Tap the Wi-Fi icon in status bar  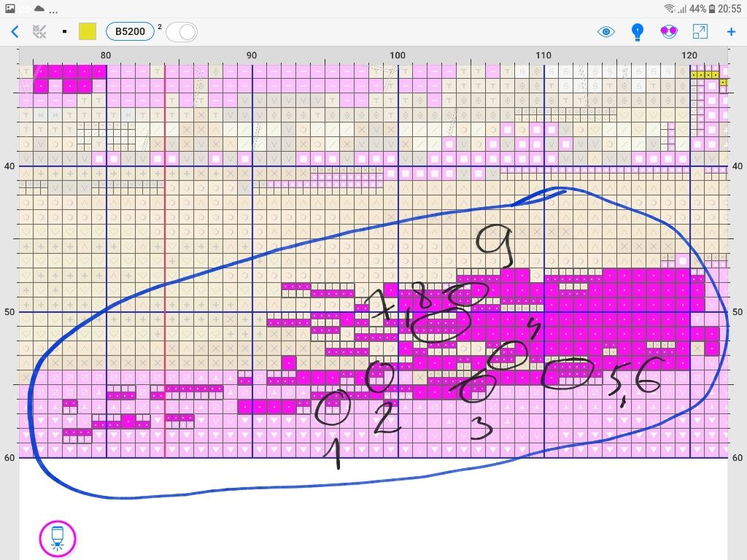pos(669,8)
